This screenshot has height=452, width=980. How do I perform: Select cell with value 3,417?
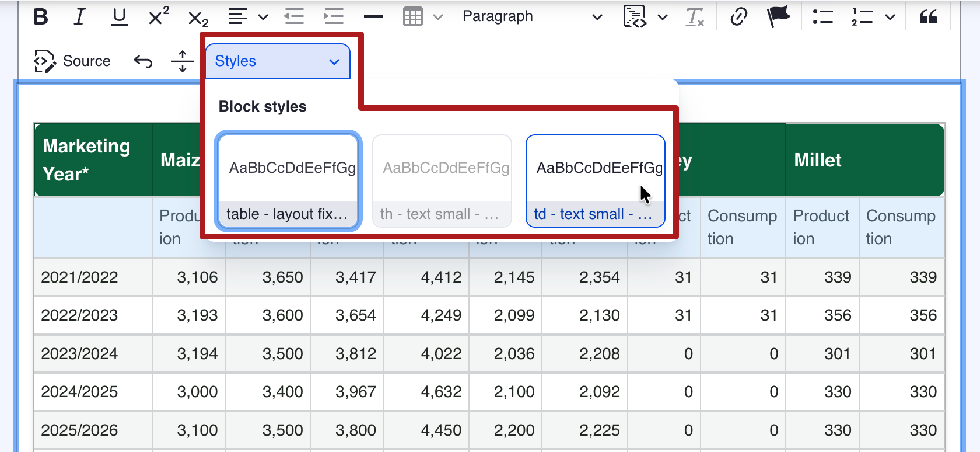[x=347, y=277]
